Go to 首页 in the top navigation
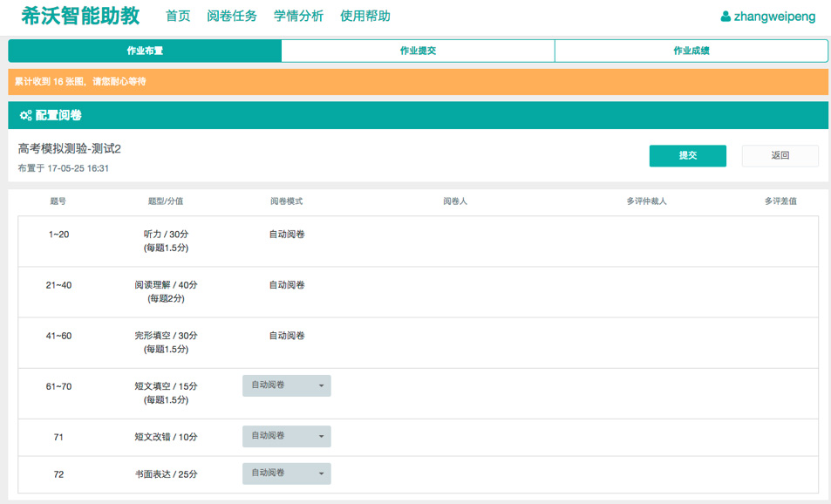 tap(178, 17)
